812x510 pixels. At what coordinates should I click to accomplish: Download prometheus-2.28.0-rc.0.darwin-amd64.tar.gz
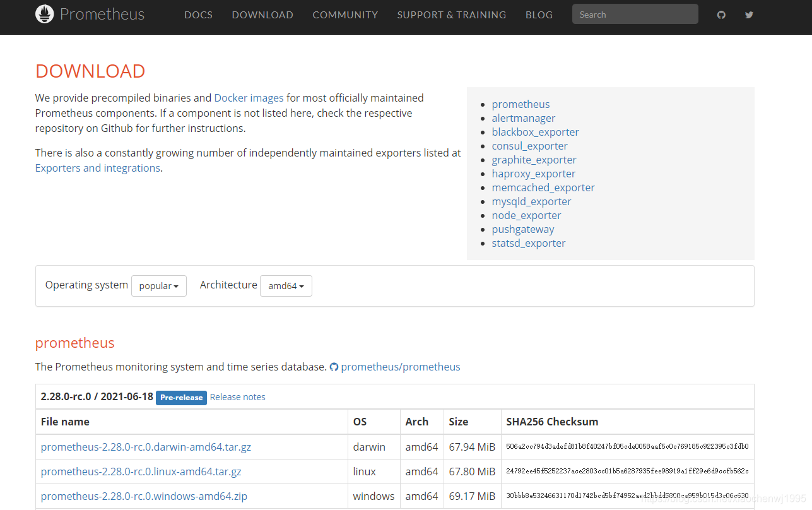[x=146, y=447]
